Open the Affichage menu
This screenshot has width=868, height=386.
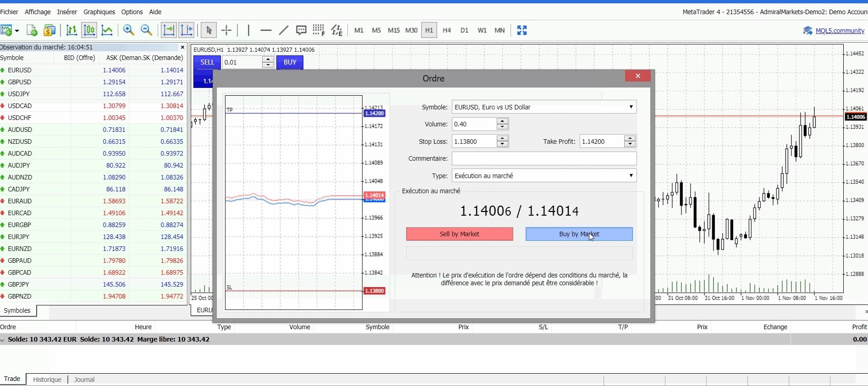[x=38, y=12]
